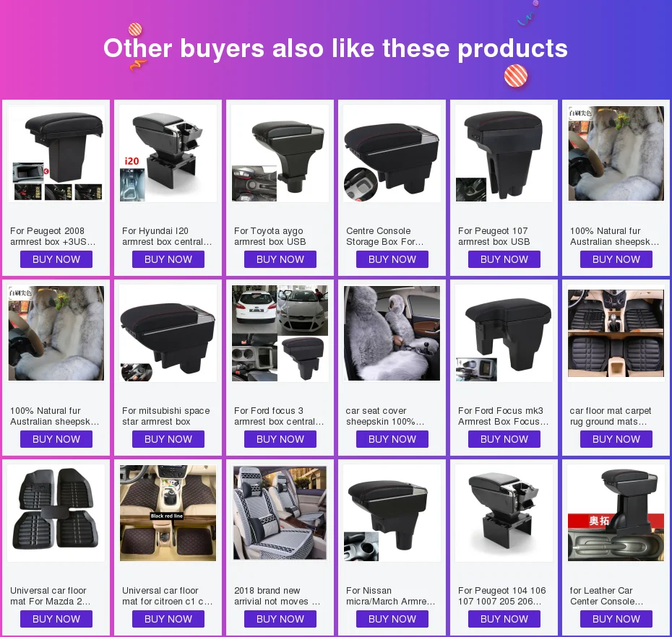The width and height of the screenshot is (672, 637).
Task: Buy the Centre Console Storage Box
Action: point(392,259)
